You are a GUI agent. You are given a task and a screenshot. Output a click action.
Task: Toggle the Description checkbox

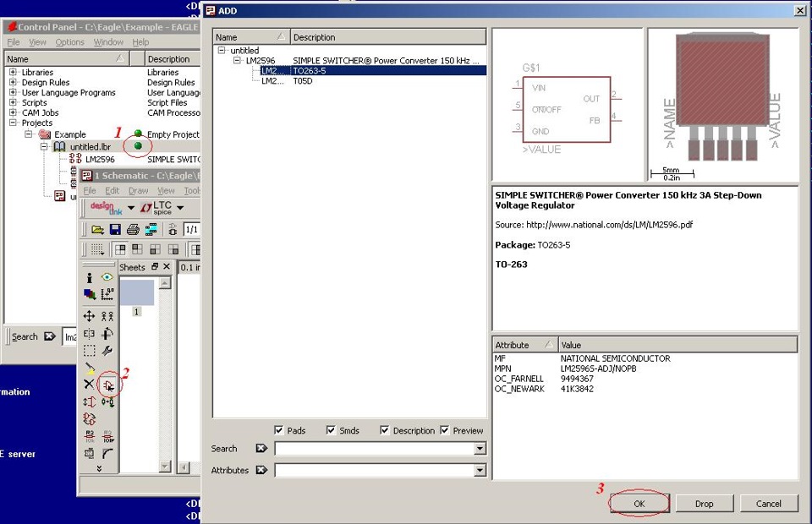(384, 430)
